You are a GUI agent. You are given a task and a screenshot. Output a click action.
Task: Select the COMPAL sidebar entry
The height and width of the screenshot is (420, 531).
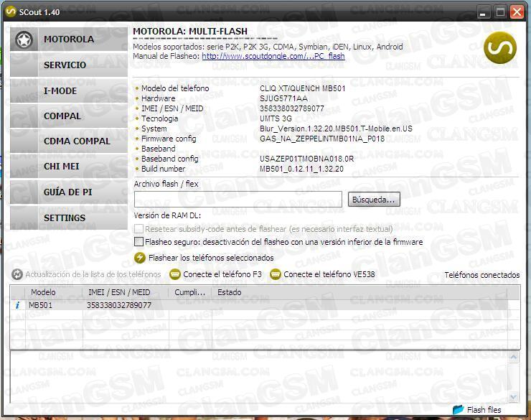69,116
